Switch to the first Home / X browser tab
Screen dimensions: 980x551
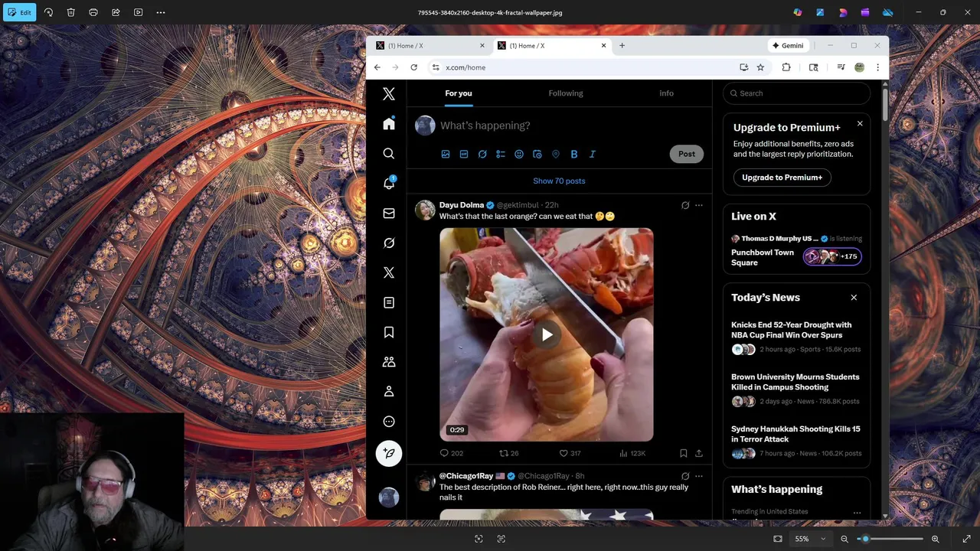(429, 46)
